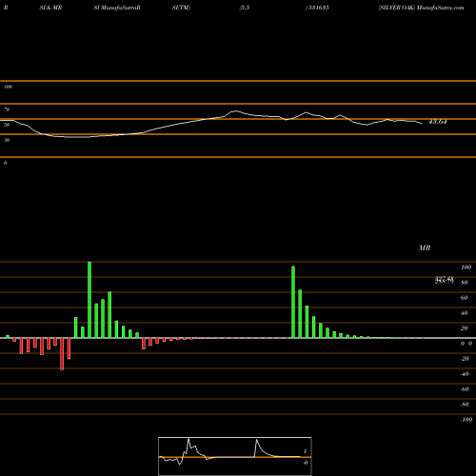
Task: Click the longest red negative MR bar
Action: [62, 354]
